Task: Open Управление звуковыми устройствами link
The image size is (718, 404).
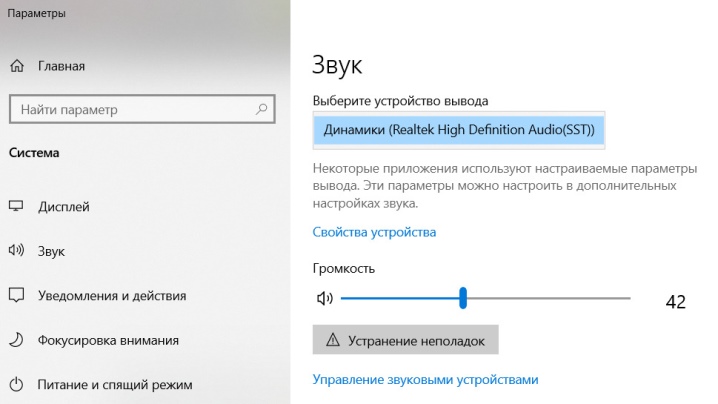Action: coord(425,380)
